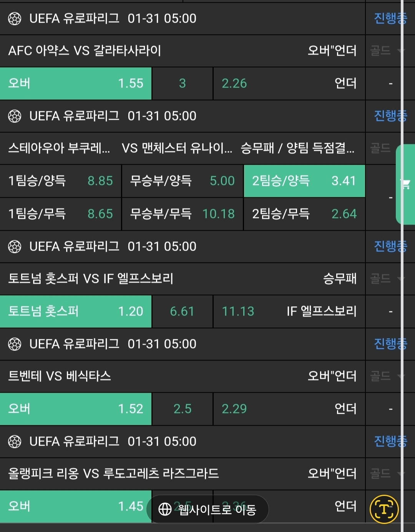
Task: Select the 1팀승/무득 8.65 option
Action: pyautogui.click(x=61, y=214)
